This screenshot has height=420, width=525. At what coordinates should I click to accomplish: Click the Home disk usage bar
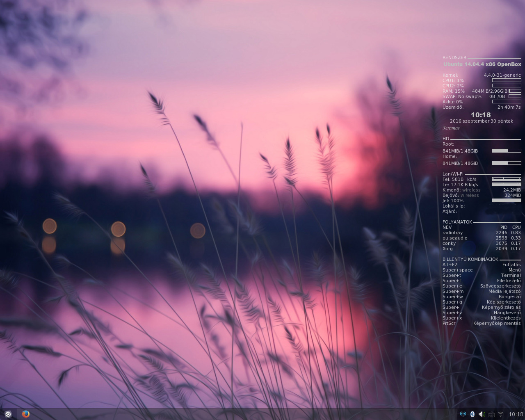[x=507, y=163]
